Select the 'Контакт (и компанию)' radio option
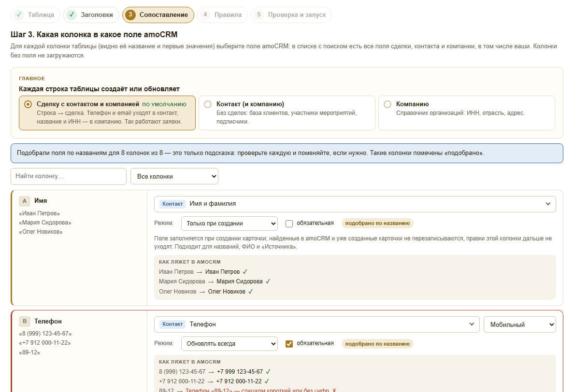This screenshot has width=574, height=392. point(287,113)
